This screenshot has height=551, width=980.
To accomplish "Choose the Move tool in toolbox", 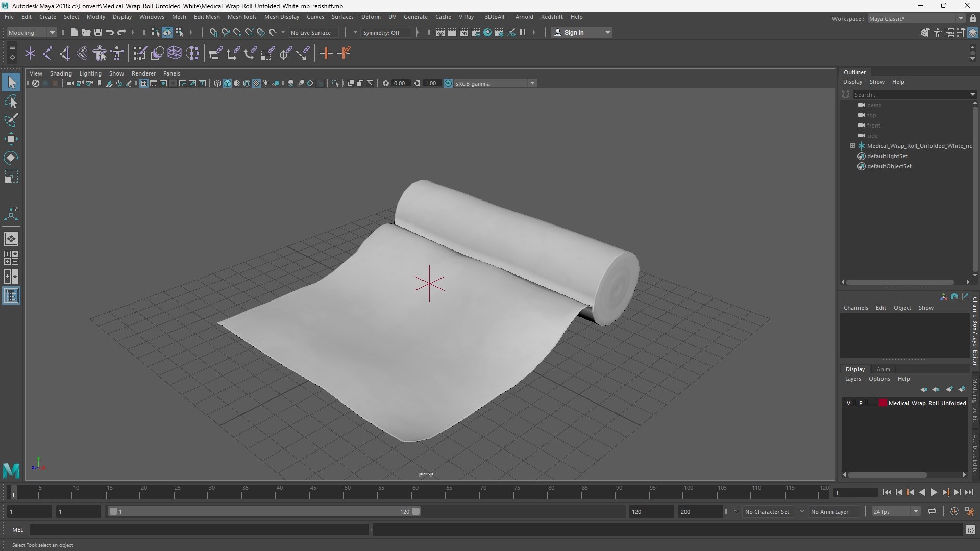I will coord(11,139).
